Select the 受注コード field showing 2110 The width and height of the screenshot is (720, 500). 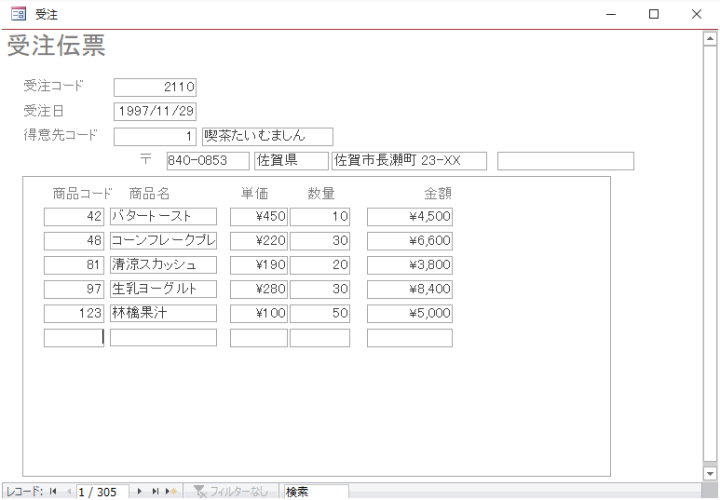tap(155, 87)
